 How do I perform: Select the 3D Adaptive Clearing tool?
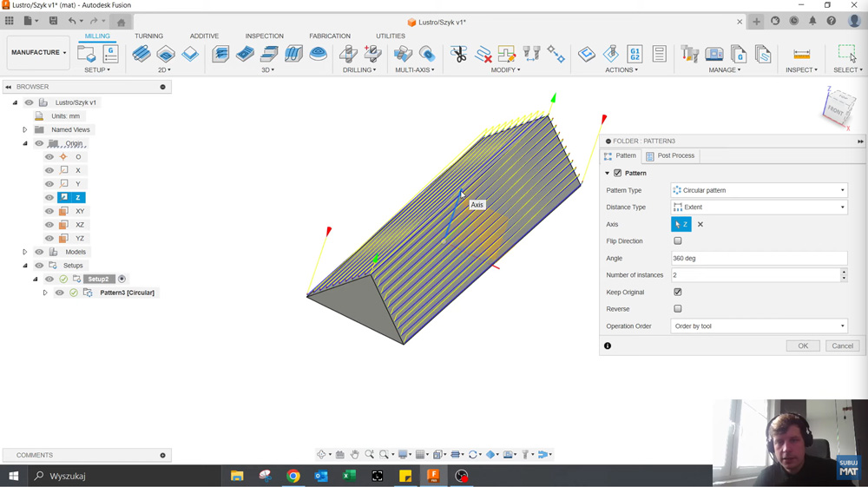(x=220, y=54)
